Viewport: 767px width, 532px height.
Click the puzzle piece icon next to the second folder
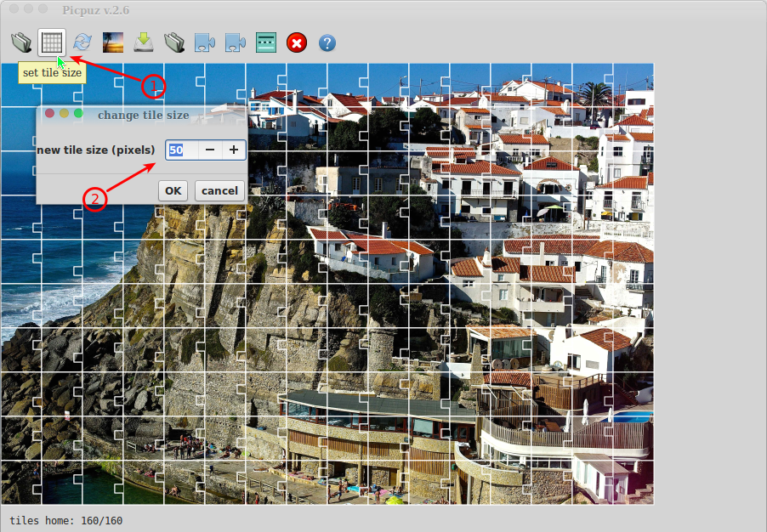coord(204,42)
